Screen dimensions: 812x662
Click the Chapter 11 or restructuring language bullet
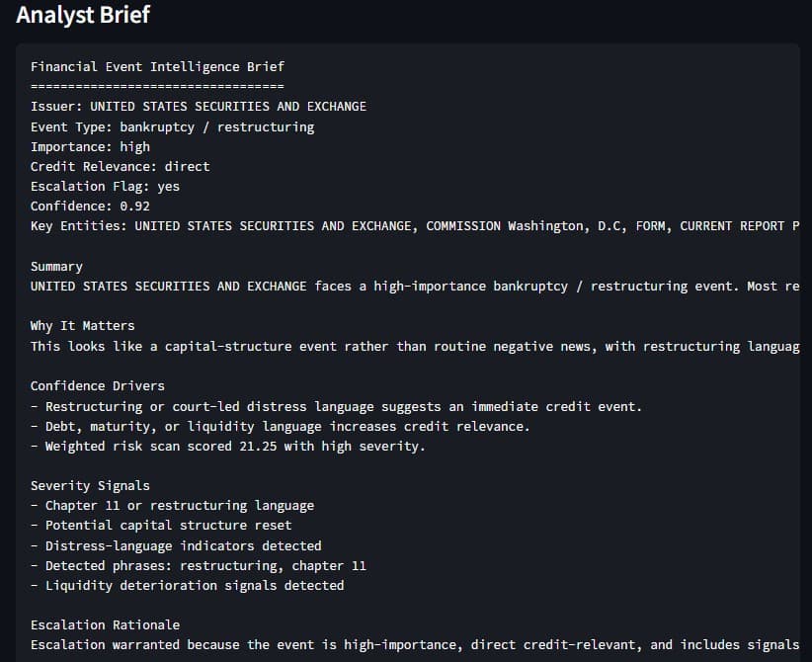(x=173, y=506)
